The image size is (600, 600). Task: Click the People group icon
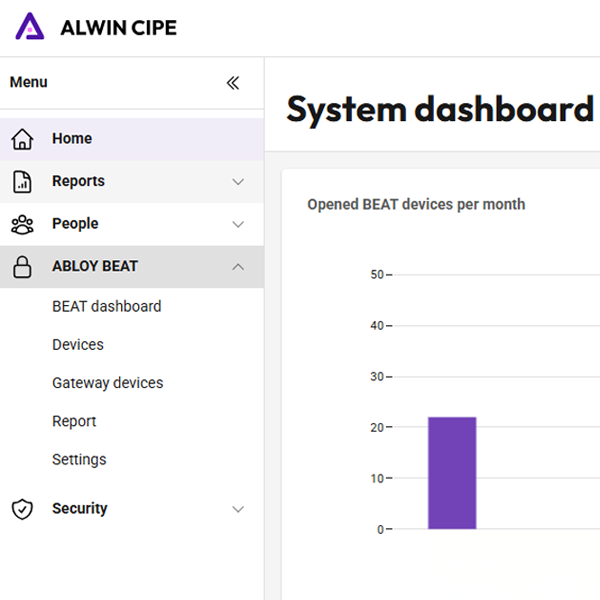(22, 224)
